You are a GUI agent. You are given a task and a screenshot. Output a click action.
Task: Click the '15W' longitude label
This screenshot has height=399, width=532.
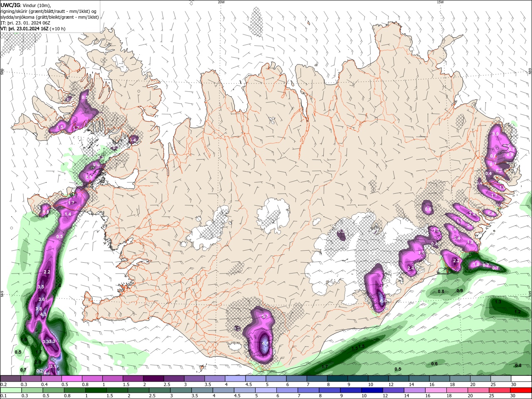point(440,2)
